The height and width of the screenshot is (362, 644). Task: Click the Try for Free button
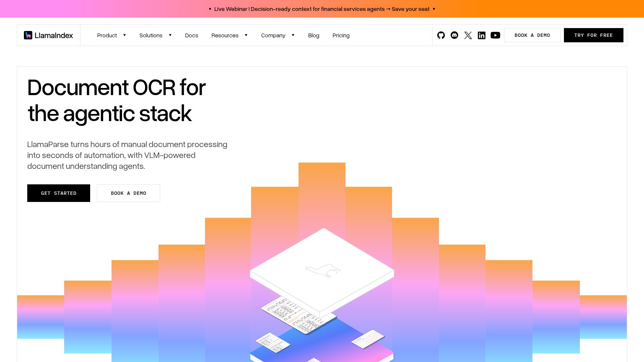(594, 35)
